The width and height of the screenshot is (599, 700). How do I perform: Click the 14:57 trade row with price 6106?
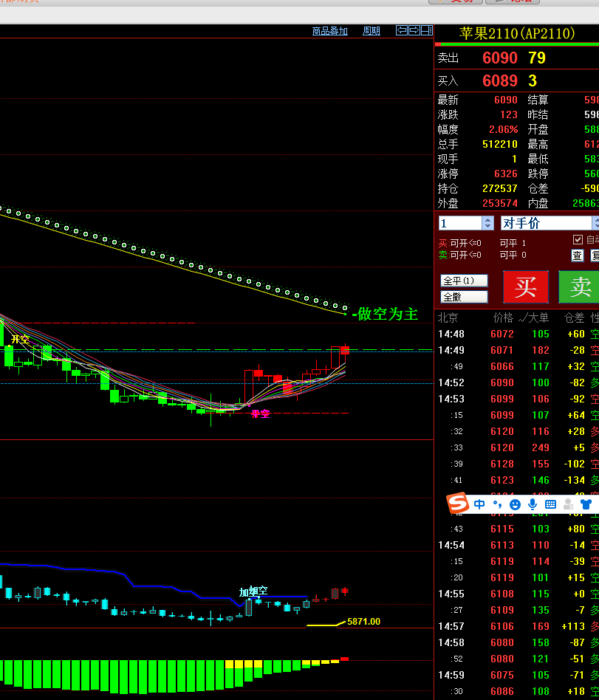pos(518,626)
